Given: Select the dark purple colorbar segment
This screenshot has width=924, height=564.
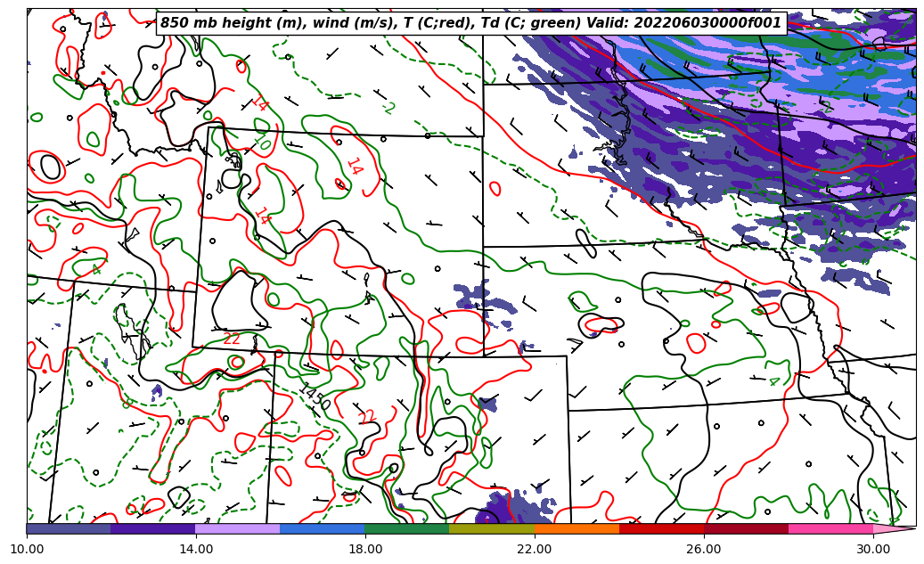Looking at the screenshot, I should click(x=153, y=528).
